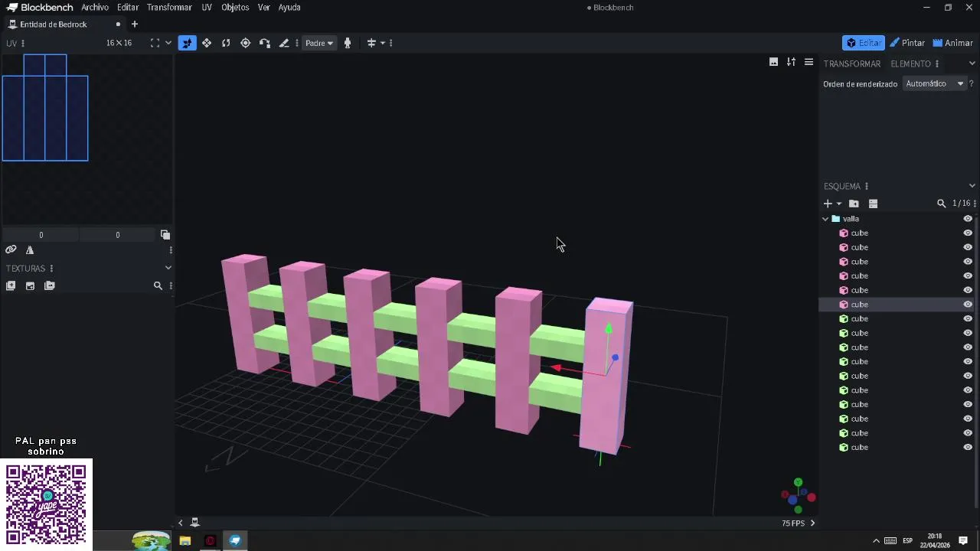Click the viewport orientation gizmo

coord(799,497)
